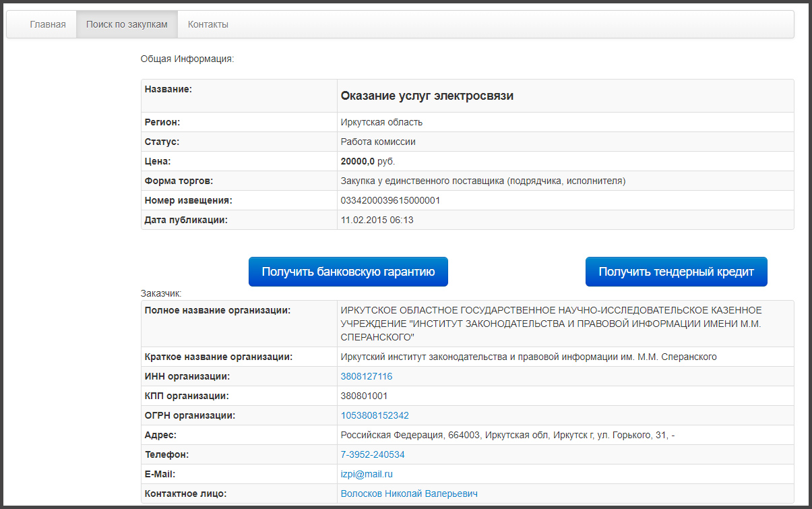Click the address text with ул. Горького, 31
812x509 pixels.
click(507, 435)
